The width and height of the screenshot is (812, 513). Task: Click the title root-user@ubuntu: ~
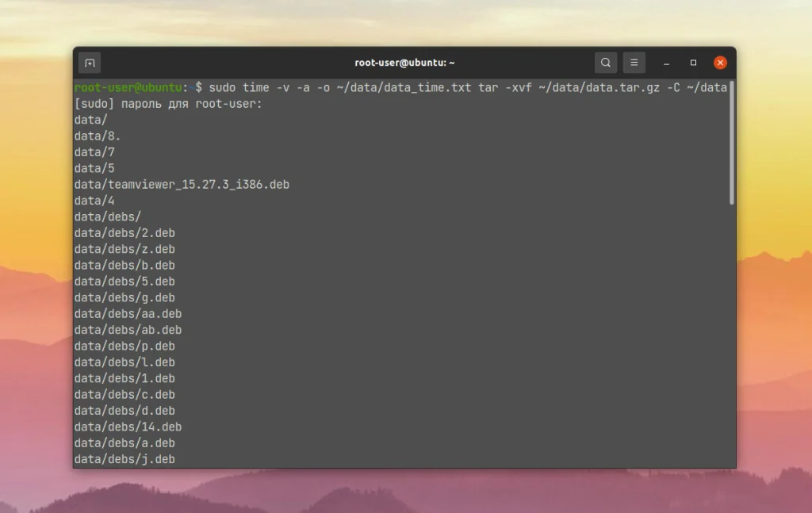pos(405,62)
